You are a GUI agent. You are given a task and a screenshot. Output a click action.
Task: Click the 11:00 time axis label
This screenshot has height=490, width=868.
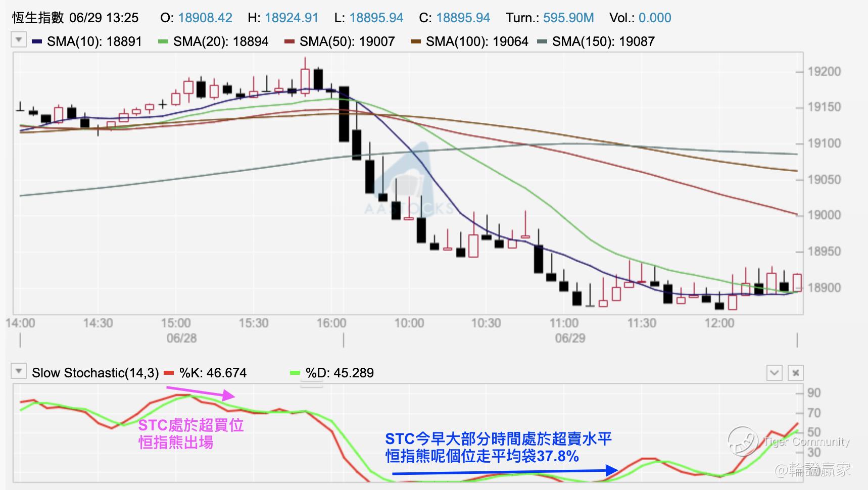tap(564, 323)
